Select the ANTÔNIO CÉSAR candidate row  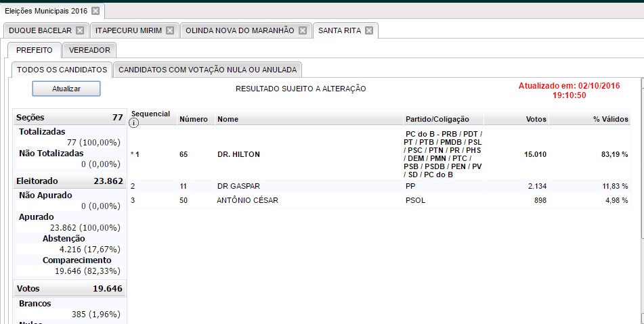(247, 200)
